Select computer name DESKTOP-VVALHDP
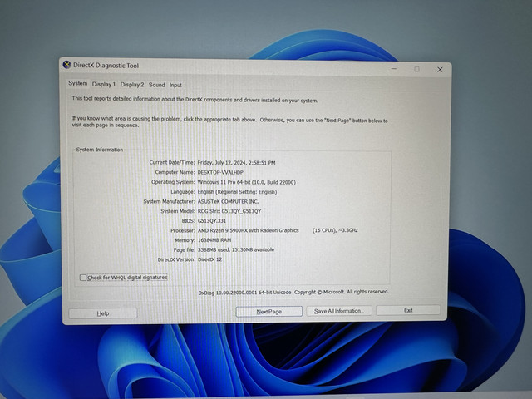 [220, 172]
